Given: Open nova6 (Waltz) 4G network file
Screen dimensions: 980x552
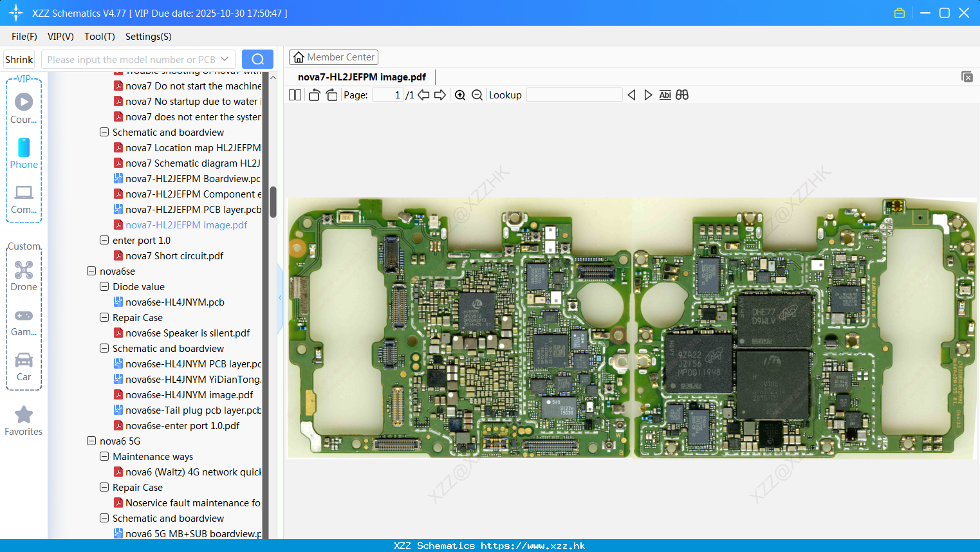Looking at the screenshot, I should 187,472.
